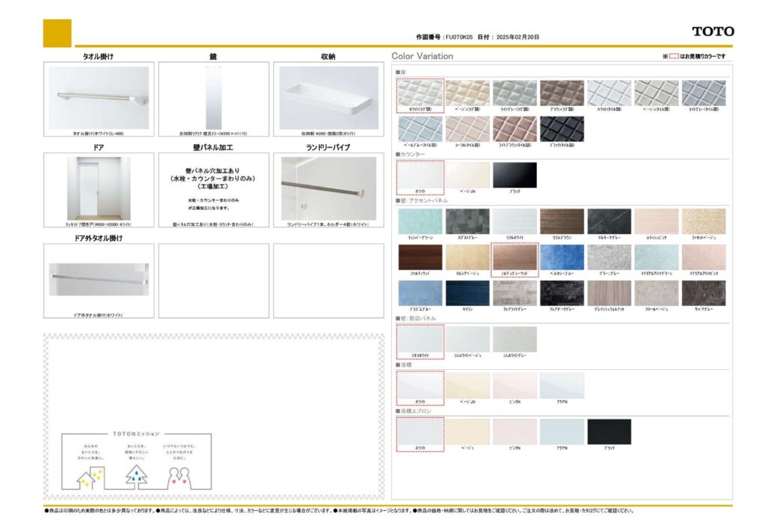Pick the brown floor swatch in first row

tap(562, 93)
